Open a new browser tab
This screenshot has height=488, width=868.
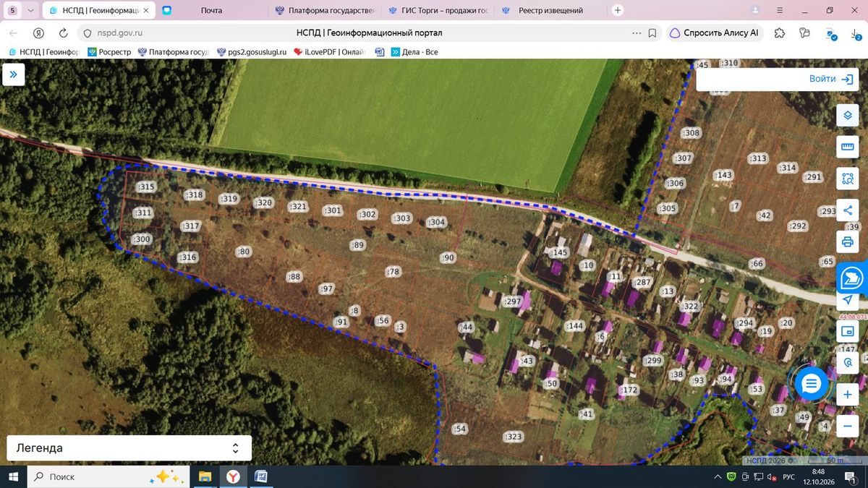pyautogui.click(x=618, y=10)
